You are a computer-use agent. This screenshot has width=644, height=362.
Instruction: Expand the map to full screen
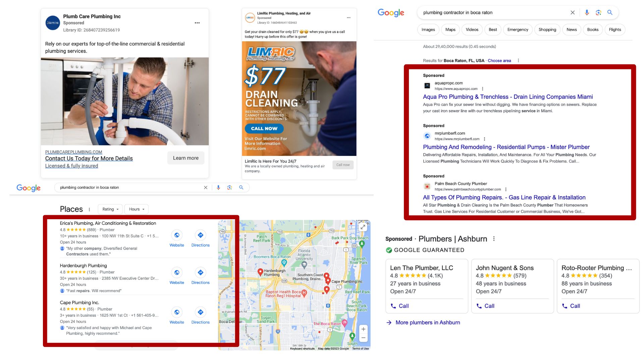[363, 227]
